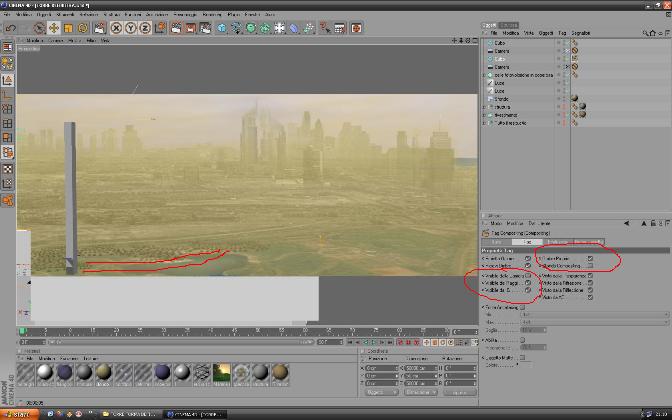
Task: Open the Dimensione dropdown in Coordinates panel
Action: point(420,392)
